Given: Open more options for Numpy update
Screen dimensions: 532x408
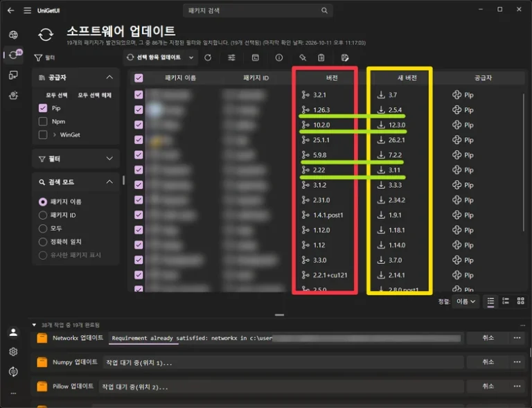Looking at the screenshot, I should click(x=517, y=362).
